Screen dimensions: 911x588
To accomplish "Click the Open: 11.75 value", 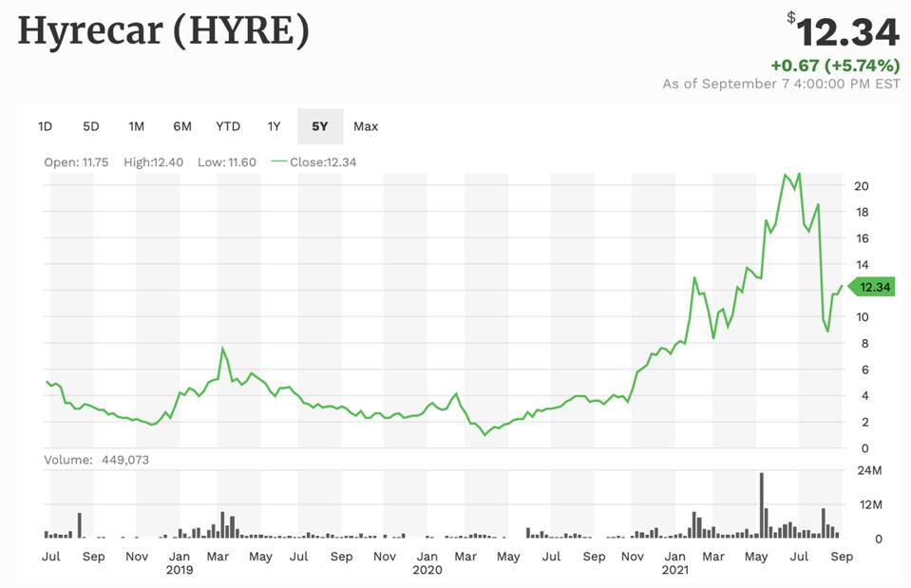I will pos(77,162).
